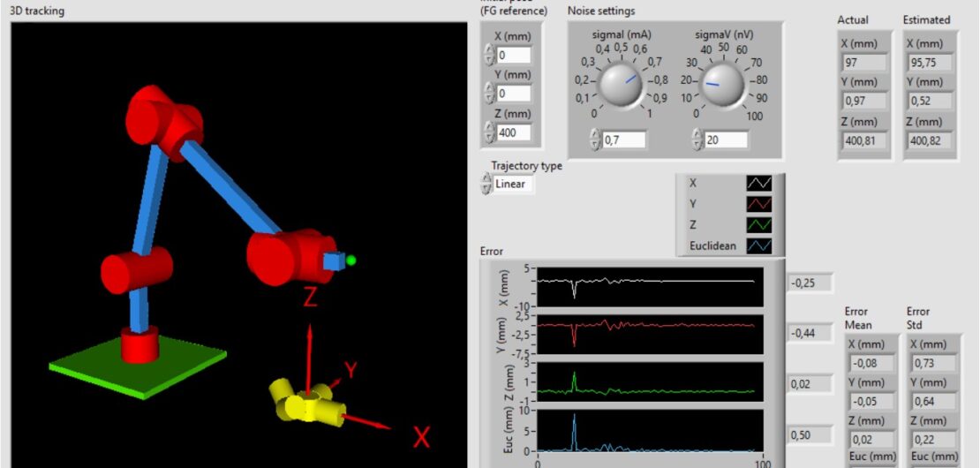Click the stepper arrows beside initial pose Y
The height and width of the screenshot is (468, 980).
(x=489, y=94)
